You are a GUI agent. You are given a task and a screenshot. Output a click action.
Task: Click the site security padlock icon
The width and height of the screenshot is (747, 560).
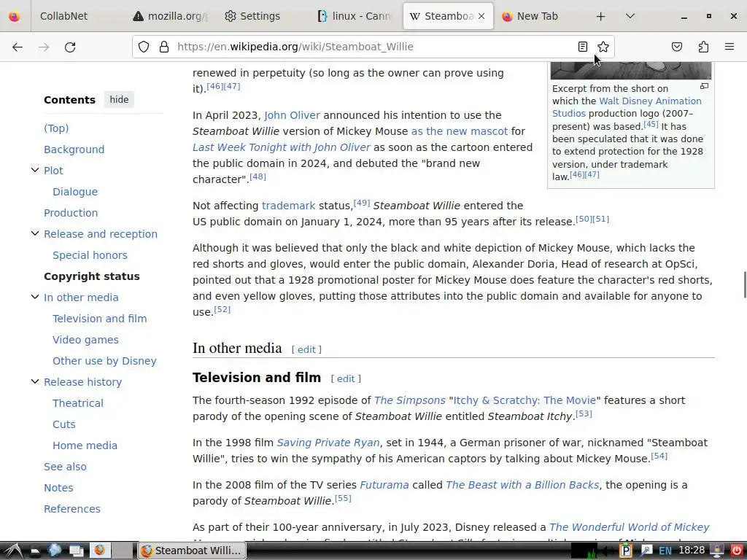pos(164,47)
